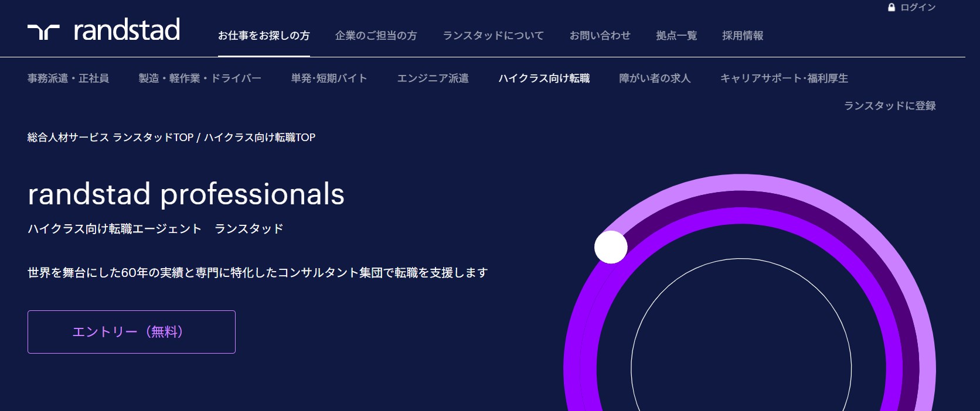
Task: Open the 単発･短期バイト link
Action: [x=329, y=78]
